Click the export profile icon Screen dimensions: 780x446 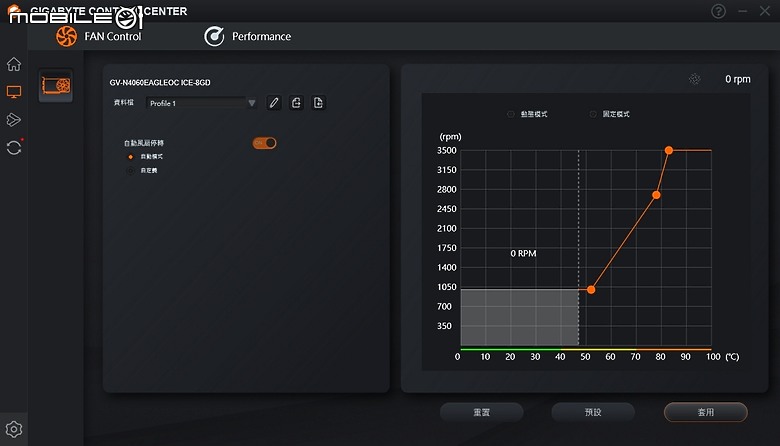[x=318, y=103]
